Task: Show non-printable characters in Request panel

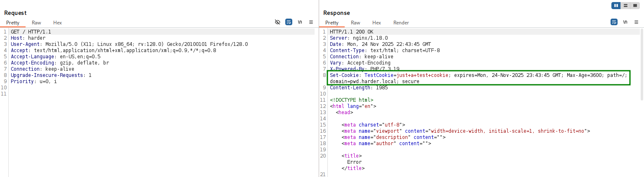Action: tap(300, 22)
